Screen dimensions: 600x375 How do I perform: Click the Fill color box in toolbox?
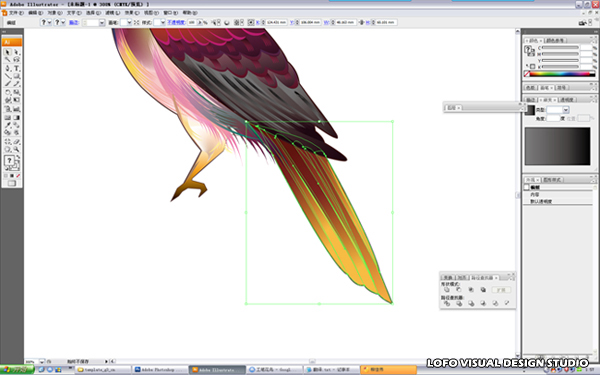tap(9, 161)
